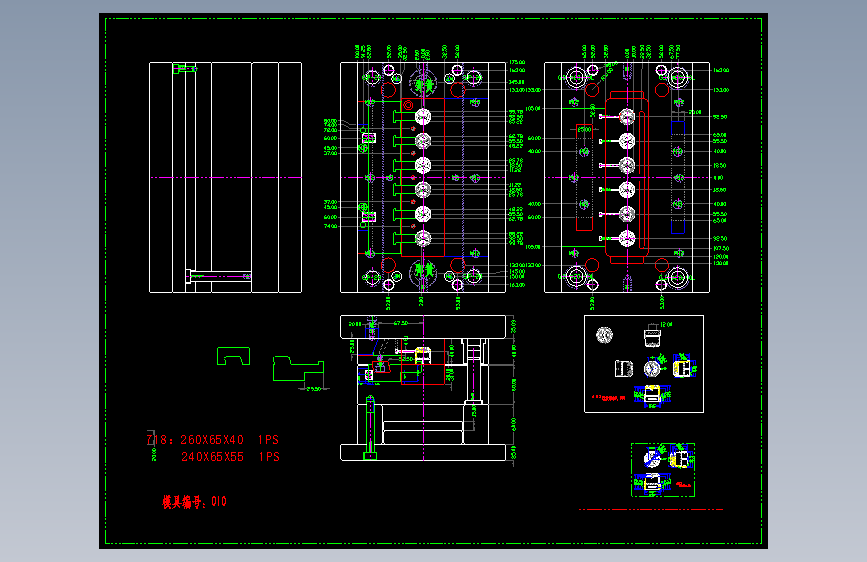
Task: Click the bottom cavity circle in the right view
Action: 627,238
